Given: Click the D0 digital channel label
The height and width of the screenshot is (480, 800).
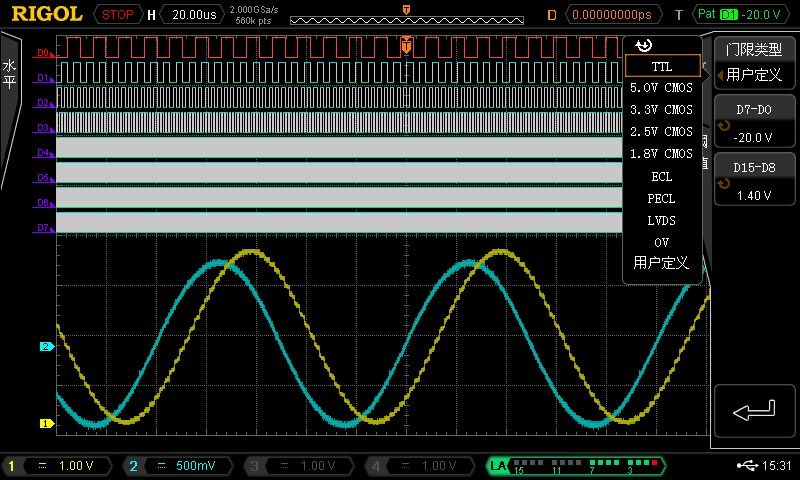Looking at the screenshot, I should [44, 52].
